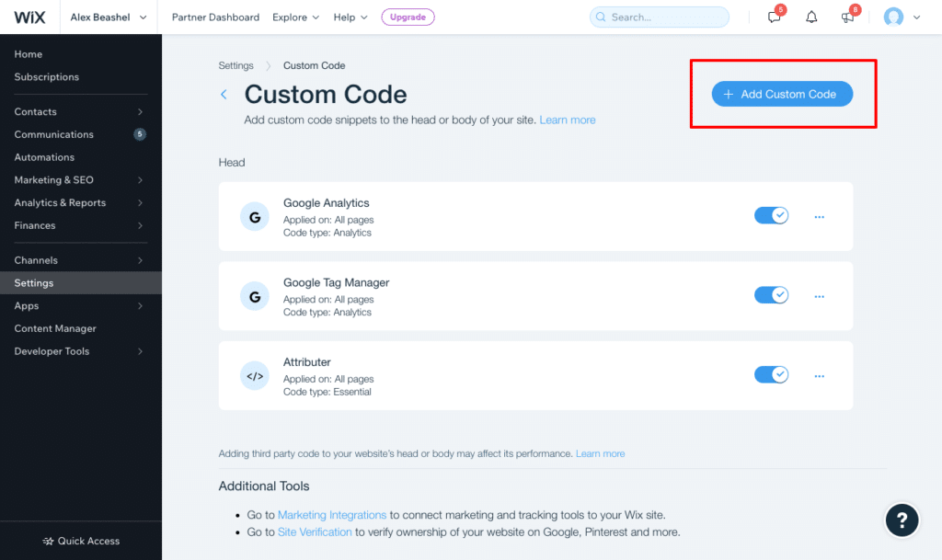This screenshot has width=942, height=560.
Task: Open the notifications bell
Action: 811,17
